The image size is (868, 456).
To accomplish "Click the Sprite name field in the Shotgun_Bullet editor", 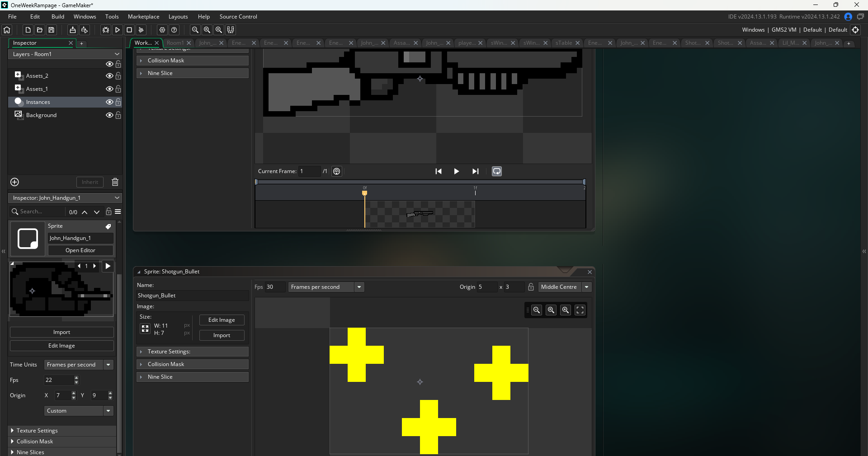I will click(x=193, y=296).
